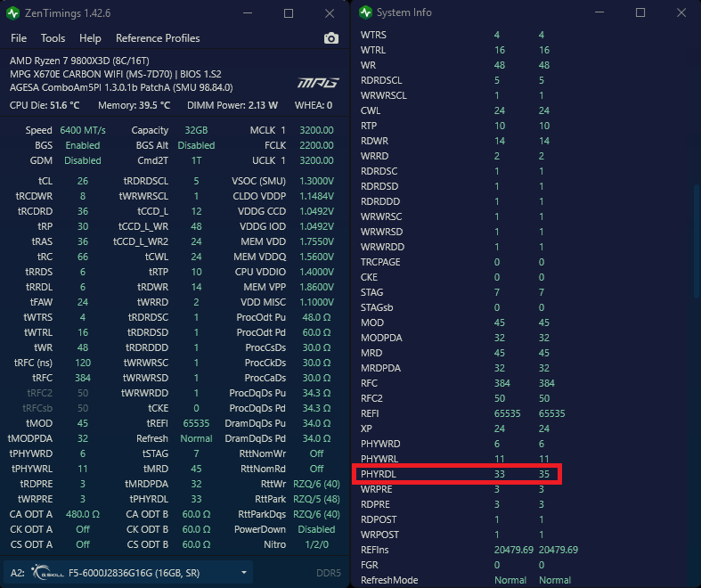Viewport: 701px width, 588px height.
Task: Click the System Info window logo icon
Action: [366, 12]
